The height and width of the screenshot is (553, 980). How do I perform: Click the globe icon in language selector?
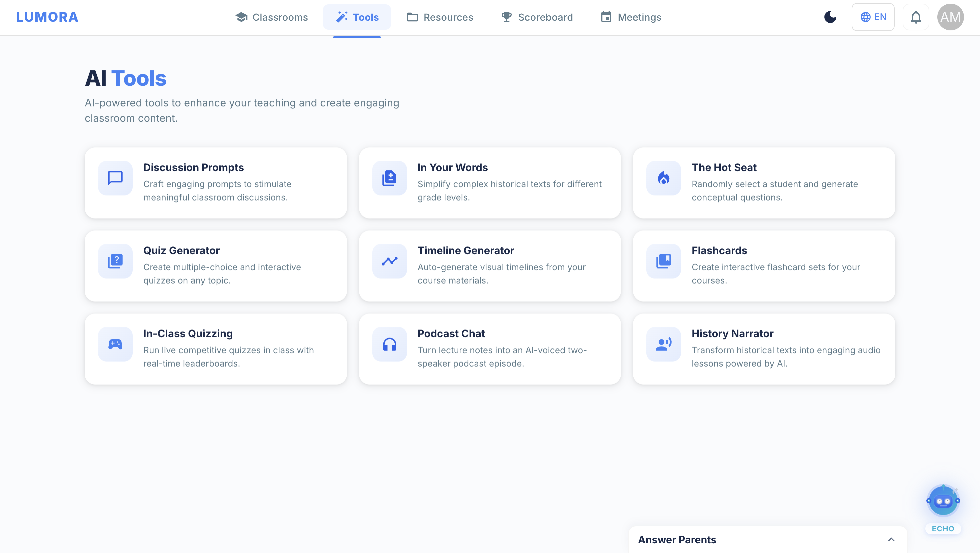pos(865,17)
